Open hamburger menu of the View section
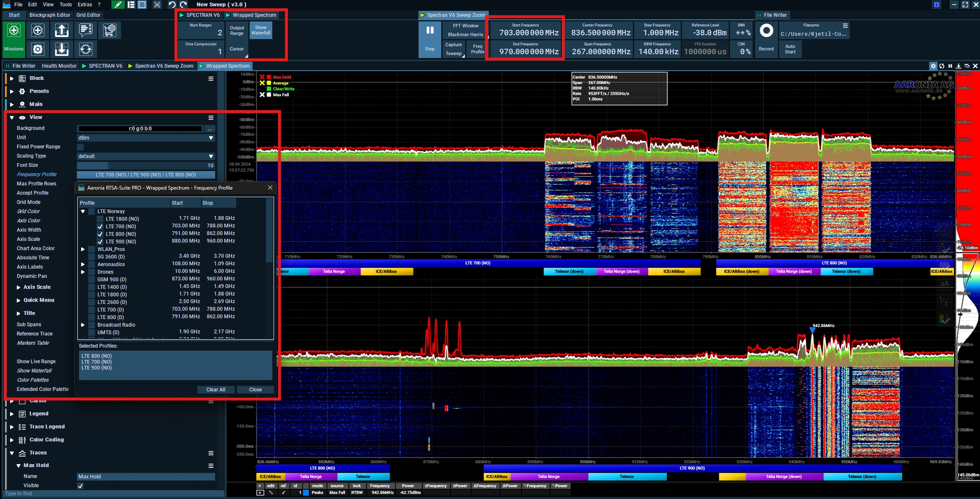Image resolution: width=980 pixels, height=499 pixels. coord(211,118)
